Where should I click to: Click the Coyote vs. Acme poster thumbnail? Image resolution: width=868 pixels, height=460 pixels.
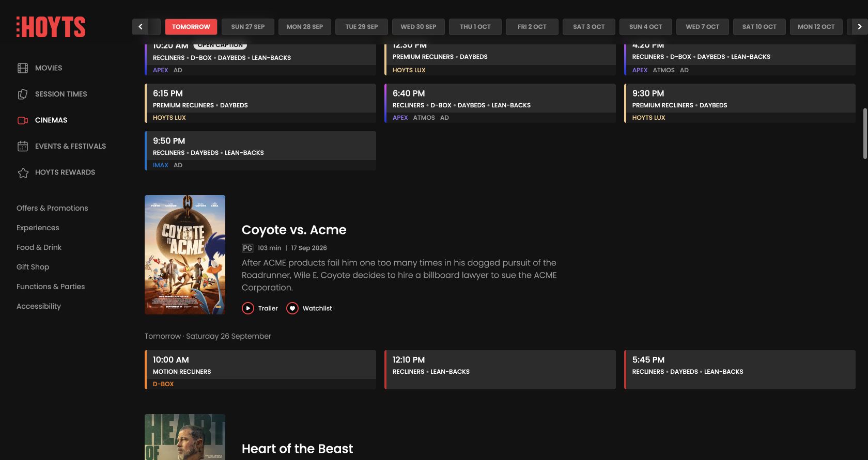click(185, 255)
